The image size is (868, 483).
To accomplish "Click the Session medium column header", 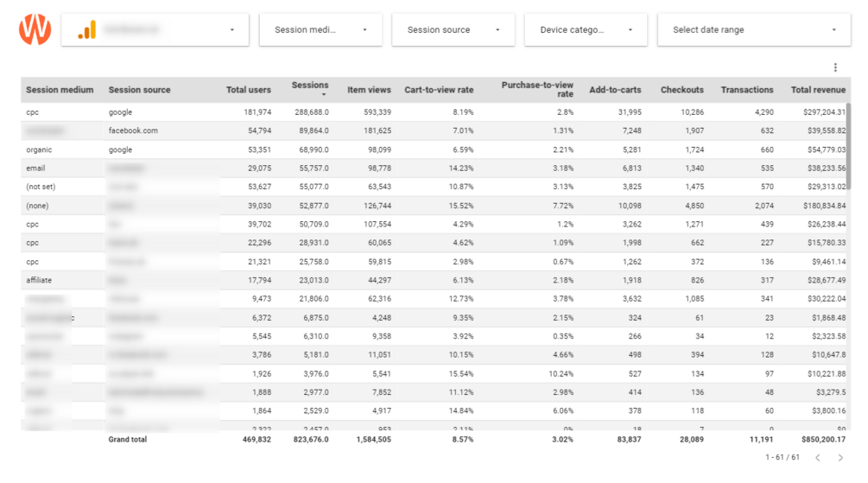I will [x=60, y=90].
